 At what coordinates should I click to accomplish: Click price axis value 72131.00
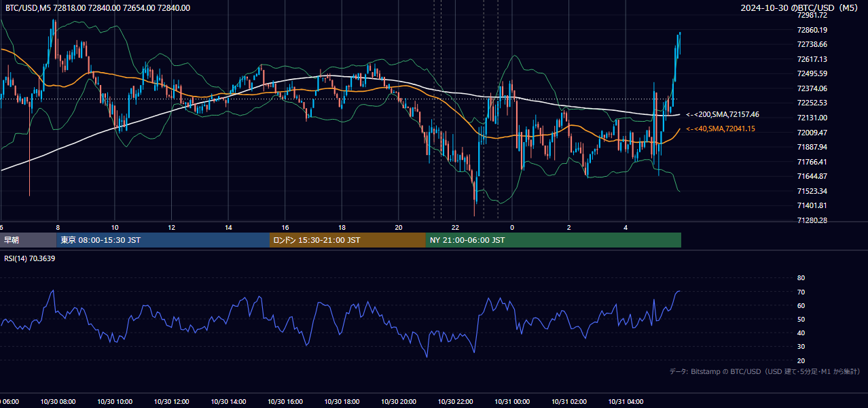coord(812,118)
